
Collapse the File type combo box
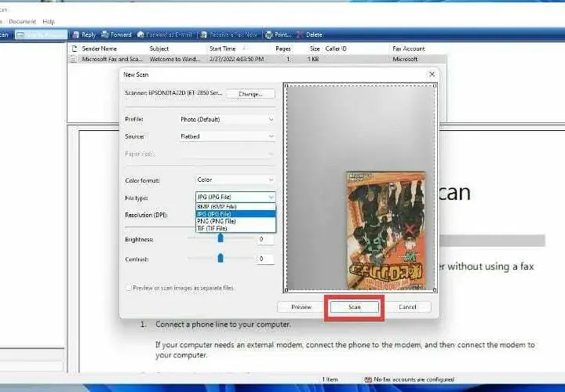(x=235, y=197)
